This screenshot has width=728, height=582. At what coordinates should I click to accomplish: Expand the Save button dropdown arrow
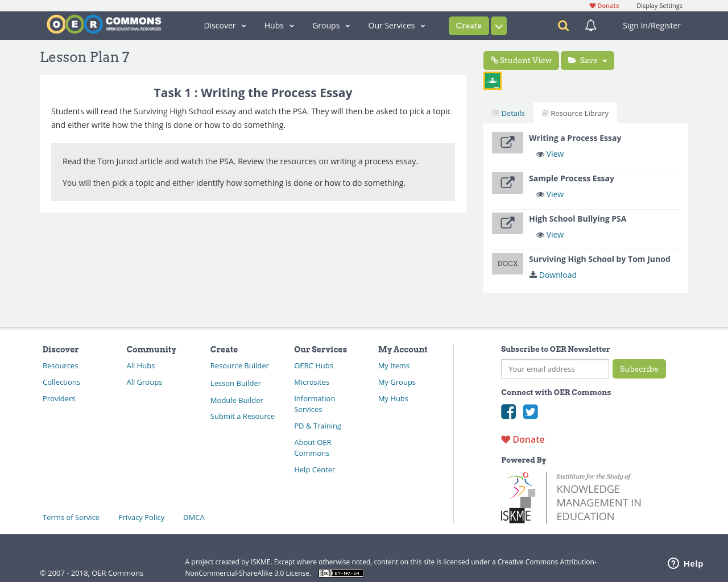(604, 60)
